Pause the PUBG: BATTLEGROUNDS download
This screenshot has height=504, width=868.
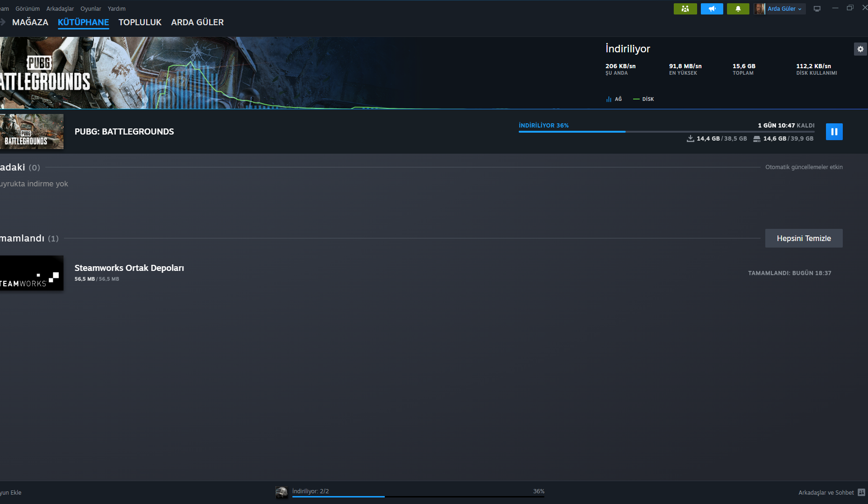coord(834,132)
